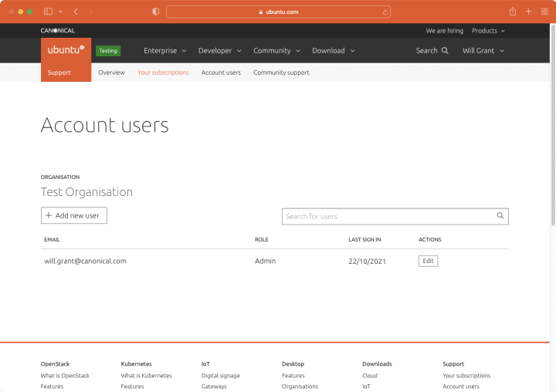Screen dimensions: 556x392
Task: Select the 22/10/2021 last sign in cell
Action: [x=367, y=262]
